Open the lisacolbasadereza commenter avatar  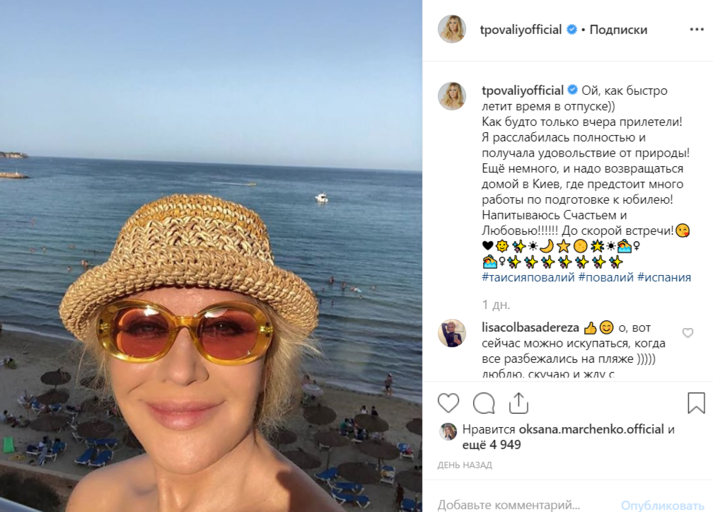[452, 333]
